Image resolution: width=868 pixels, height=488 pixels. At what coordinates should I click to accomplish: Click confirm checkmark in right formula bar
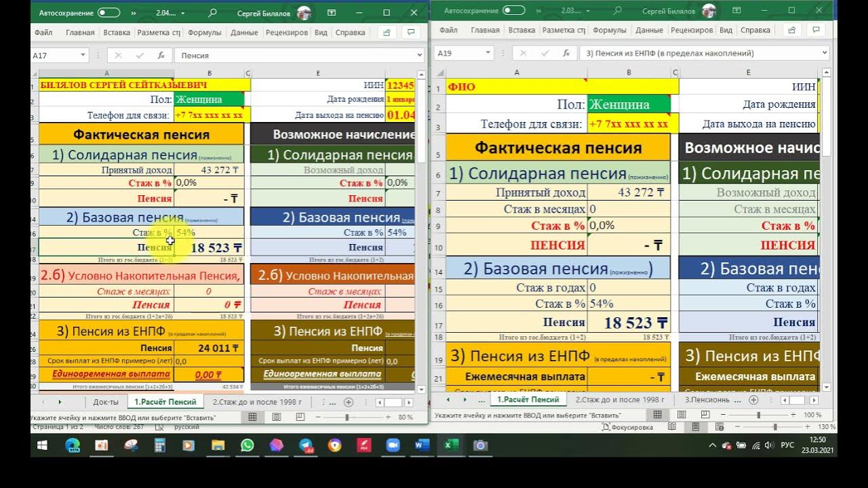545,53
